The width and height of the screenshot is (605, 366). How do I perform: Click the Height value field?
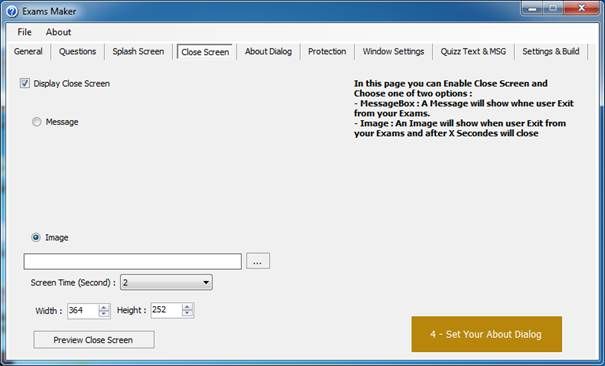166,310
